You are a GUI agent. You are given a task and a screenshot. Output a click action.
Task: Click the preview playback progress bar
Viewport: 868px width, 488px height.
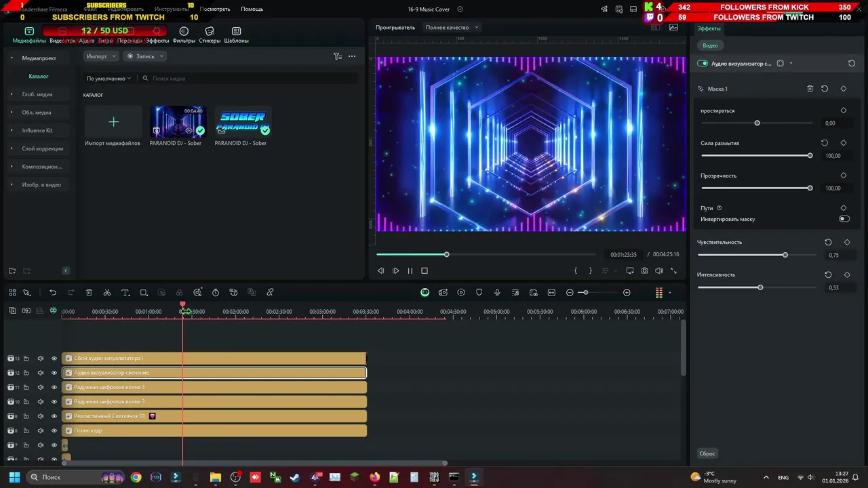pyautogui.click(x=486, y=254)
